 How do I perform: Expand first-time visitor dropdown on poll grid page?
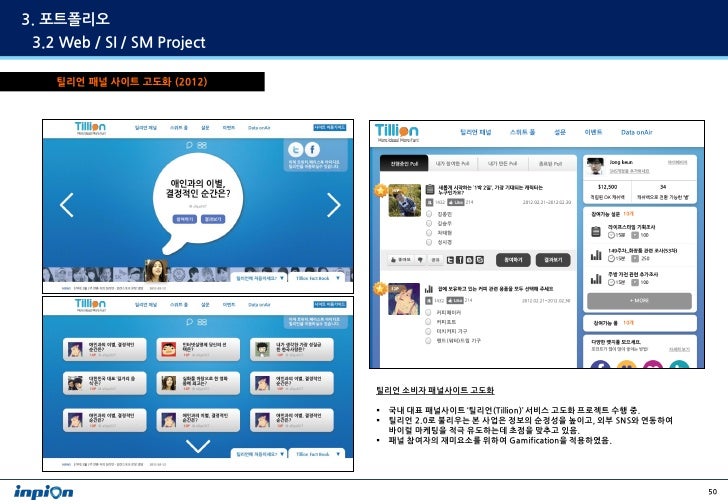[x=259, y=454]
